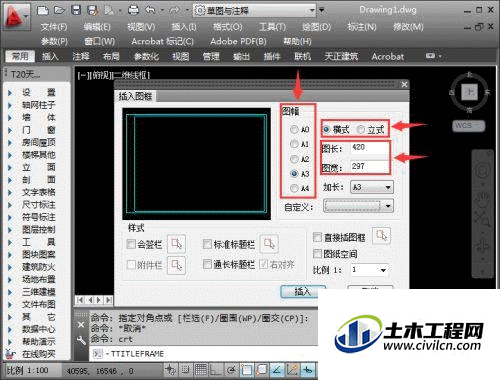500x380 pixels.
Task: Switch to the 注释 ribbon tab
Action: (81, 56)
